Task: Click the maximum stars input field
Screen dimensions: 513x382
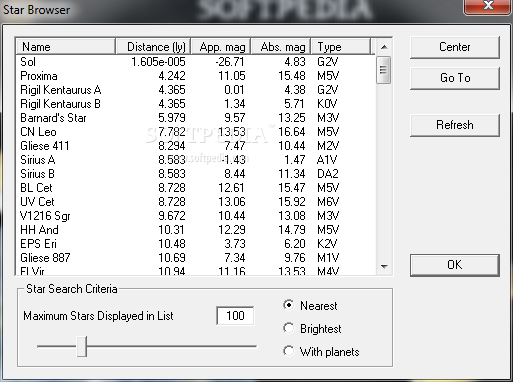Action: tap(235, 315)
